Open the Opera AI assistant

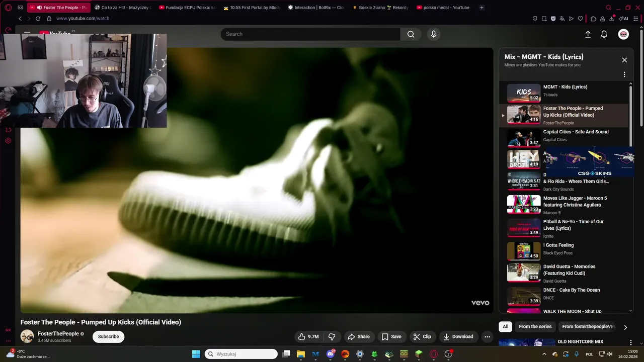[624, 19]
